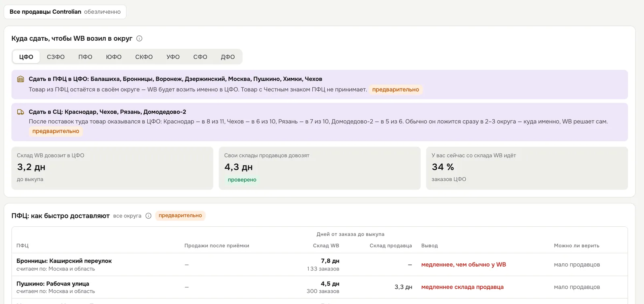The image size is (644, 304).
Task: Switch to the СКФО district tab
Action: tap(144, 57)
